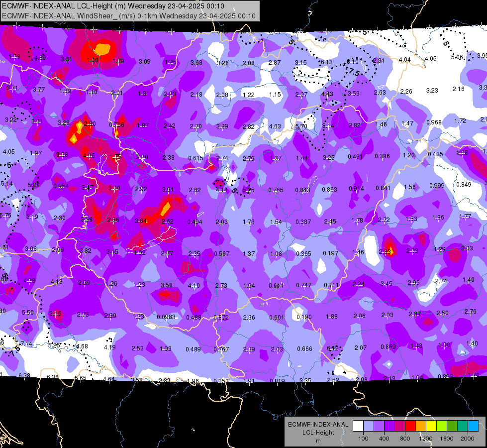The image size is (487, 448).
Task: Click the wind shear value 0.968
Action: pos(434,122)
